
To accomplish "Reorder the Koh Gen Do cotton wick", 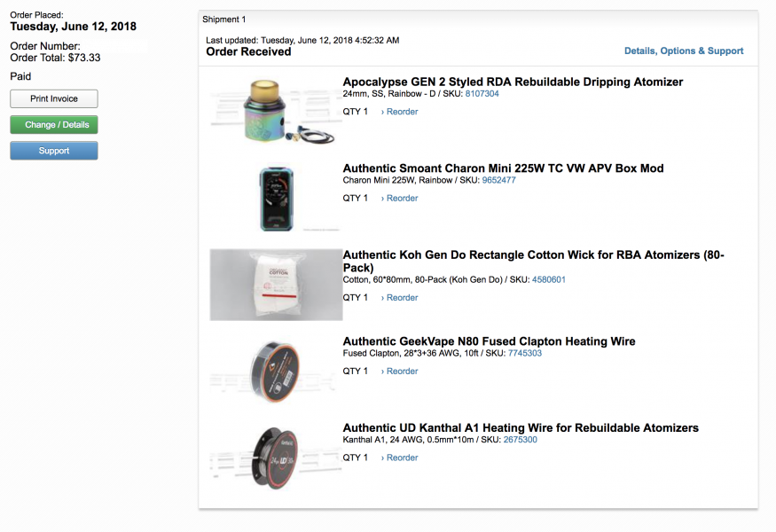I will pyautogui.click(x=400, y=298).
